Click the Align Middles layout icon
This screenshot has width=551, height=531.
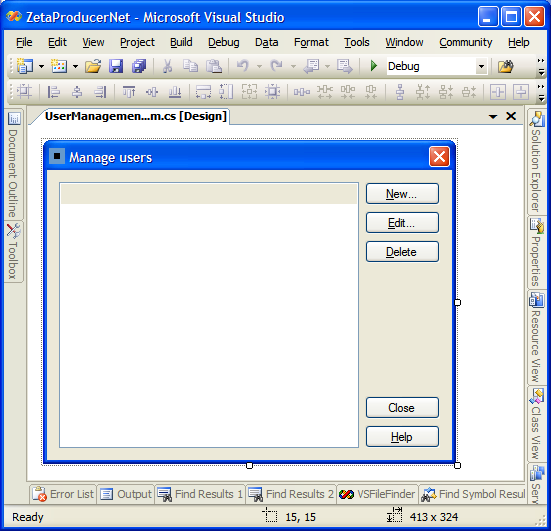152,92
